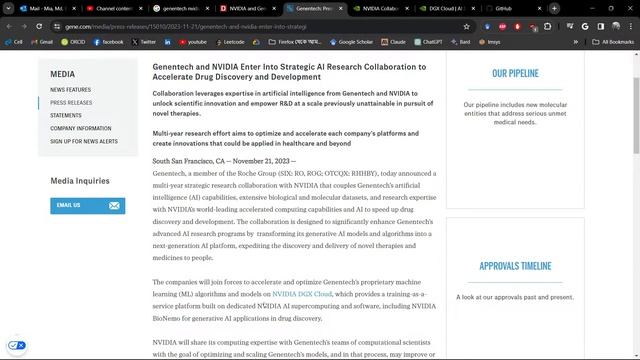Image resolution: width=640 pixels, height=360 pixels.
Task: Open the ABP ad blocker extension
Action: click(502, 27)
